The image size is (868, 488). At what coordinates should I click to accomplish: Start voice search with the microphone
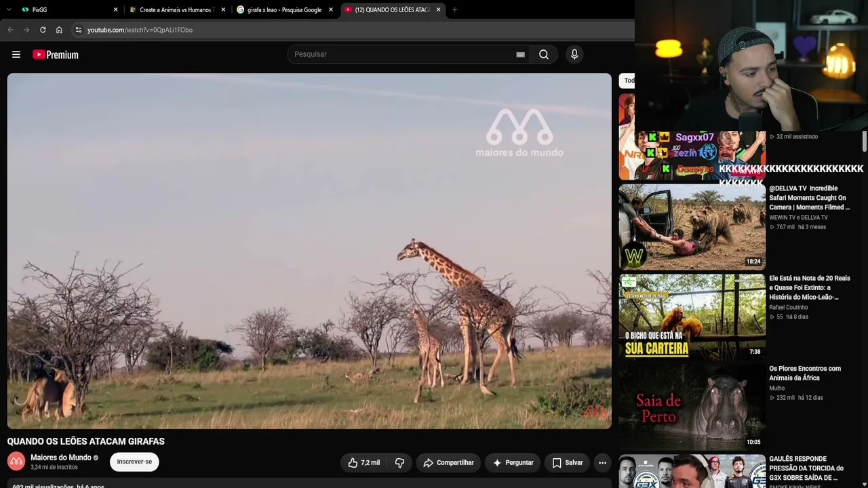click(x=574, y=54)
